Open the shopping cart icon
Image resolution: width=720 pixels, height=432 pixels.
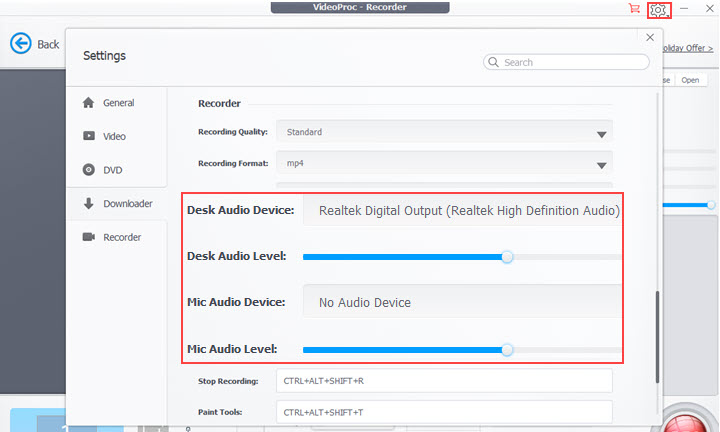click(x=634, y=8)
